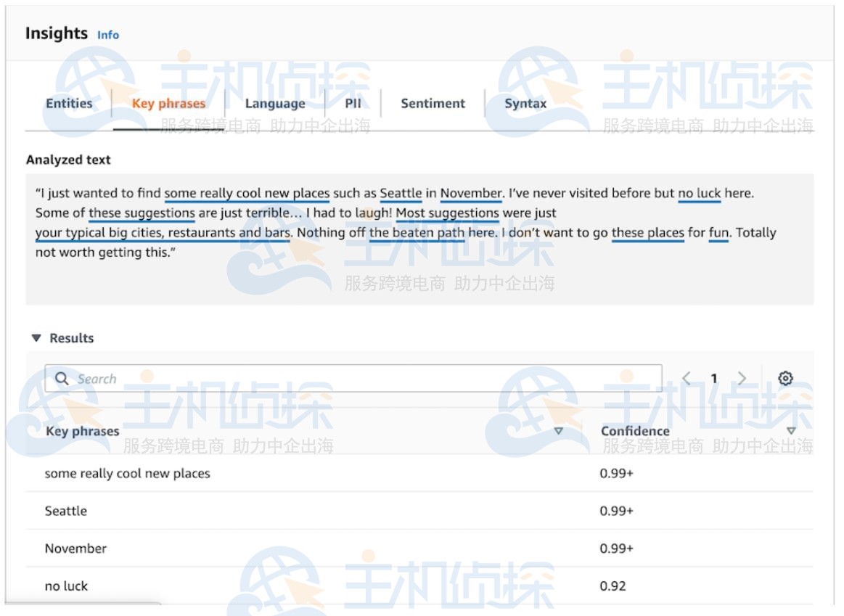This screenshot has height=616, width=844.
Task: Open the Language tab
Action: (275, 103)
